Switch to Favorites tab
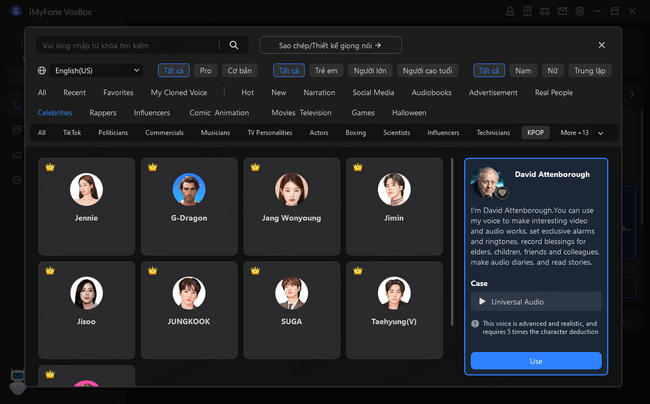The height and width of the screenshot is (404, 650). coord(118,92)
